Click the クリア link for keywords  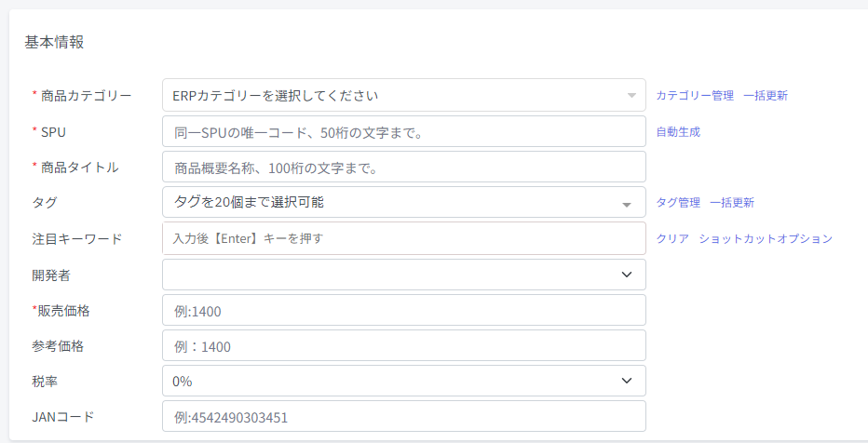pyautogui.click(x=672, y=238)
